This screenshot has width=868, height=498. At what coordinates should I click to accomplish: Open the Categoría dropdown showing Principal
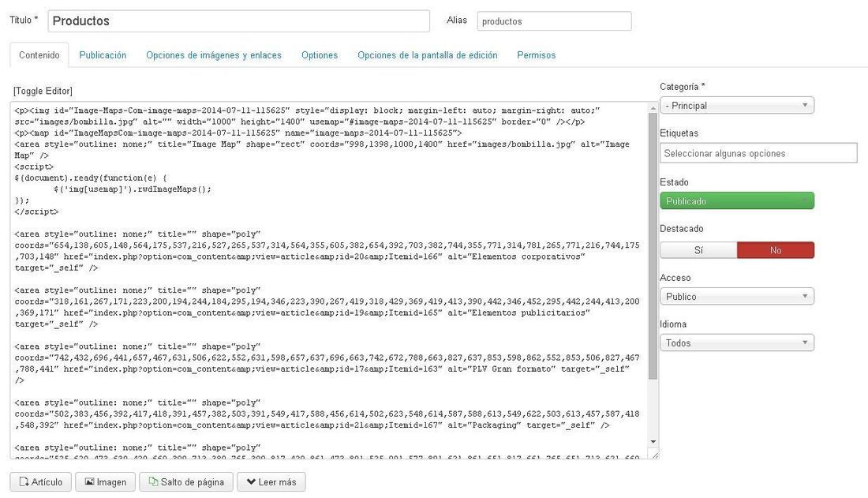click(737, 105)
